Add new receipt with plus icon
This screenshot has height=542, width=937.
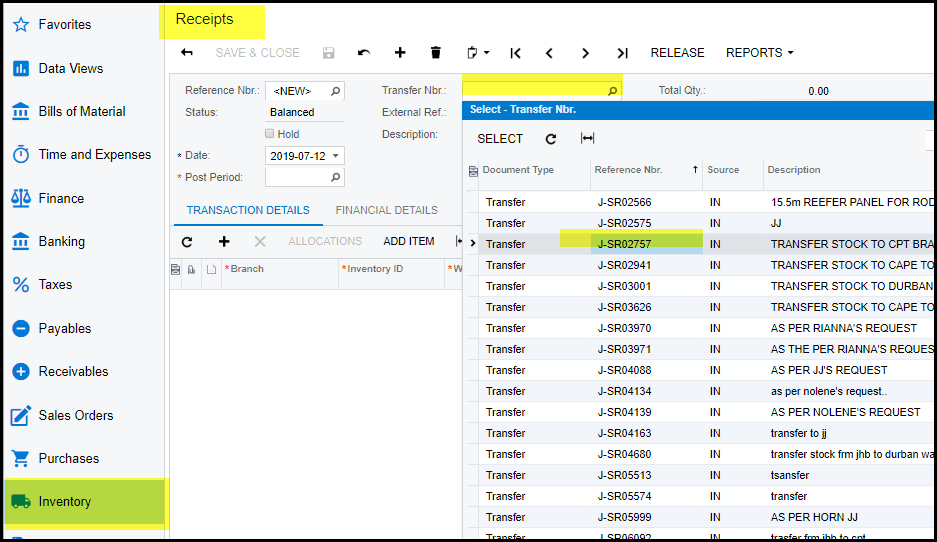coord(400,53)
